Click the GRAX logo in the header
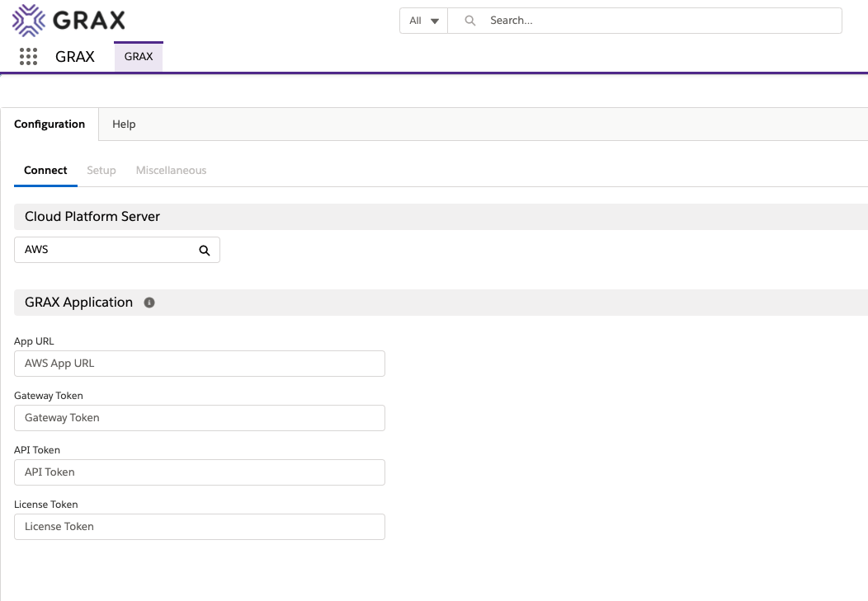The width and height of the screenshot is (868, 601). coord(68,21)
